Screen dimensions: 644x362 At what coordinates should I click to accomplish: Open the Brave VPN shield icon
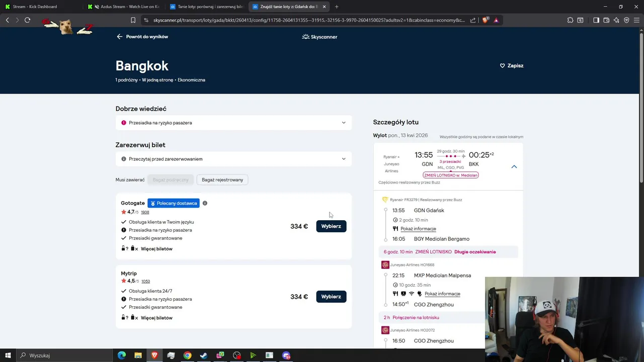pyautogui.click(x=626, y=20)
